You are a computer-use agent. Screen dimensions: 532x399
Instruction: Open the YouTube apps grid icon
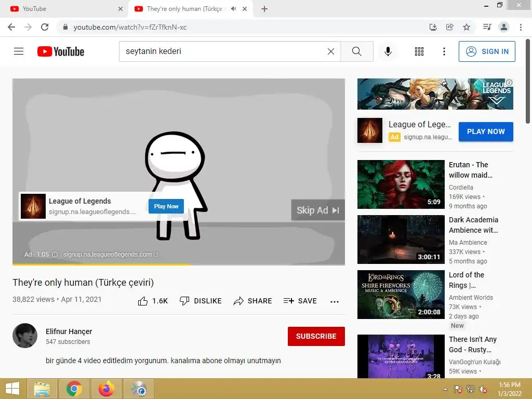(419, 51)
